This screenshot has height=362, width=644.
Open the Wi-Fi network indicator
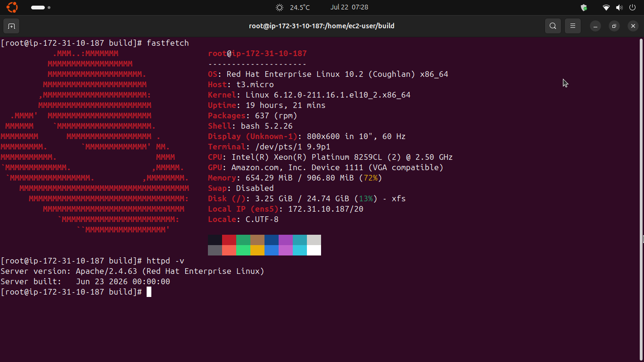tap(606, 8)
